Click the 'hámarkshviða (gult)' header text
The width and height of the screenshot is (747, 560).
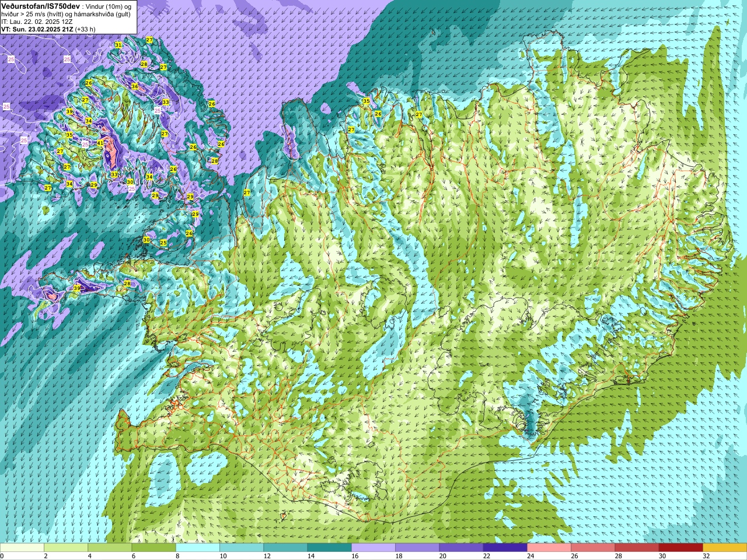coord(101,14)
